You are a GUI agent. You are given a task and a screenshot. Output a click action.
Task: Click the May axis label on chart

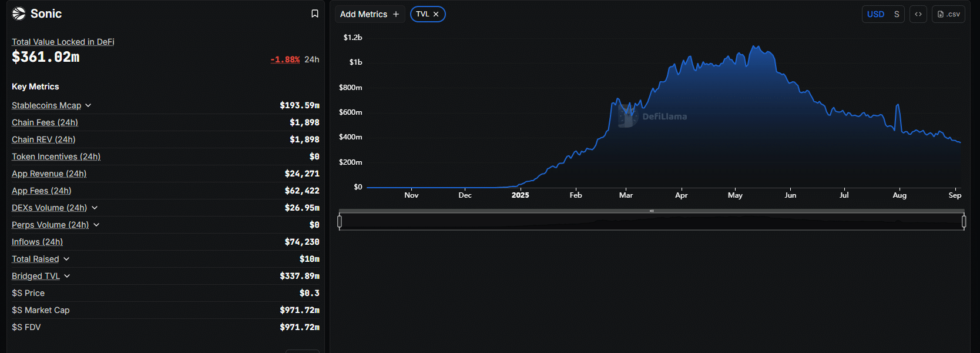(x=735, y=195)
